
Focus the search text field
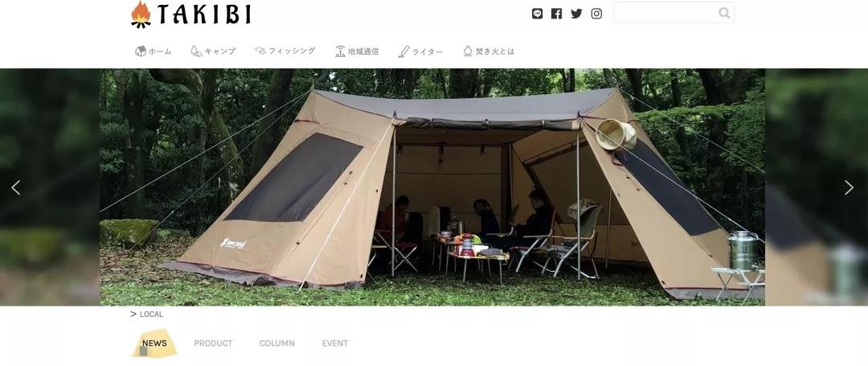pos(666,13)
